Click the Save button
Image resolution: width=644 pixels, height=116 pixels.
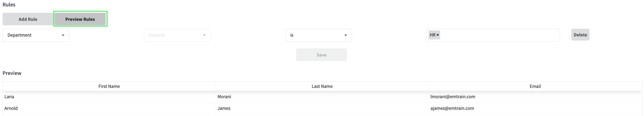(321, 55)
